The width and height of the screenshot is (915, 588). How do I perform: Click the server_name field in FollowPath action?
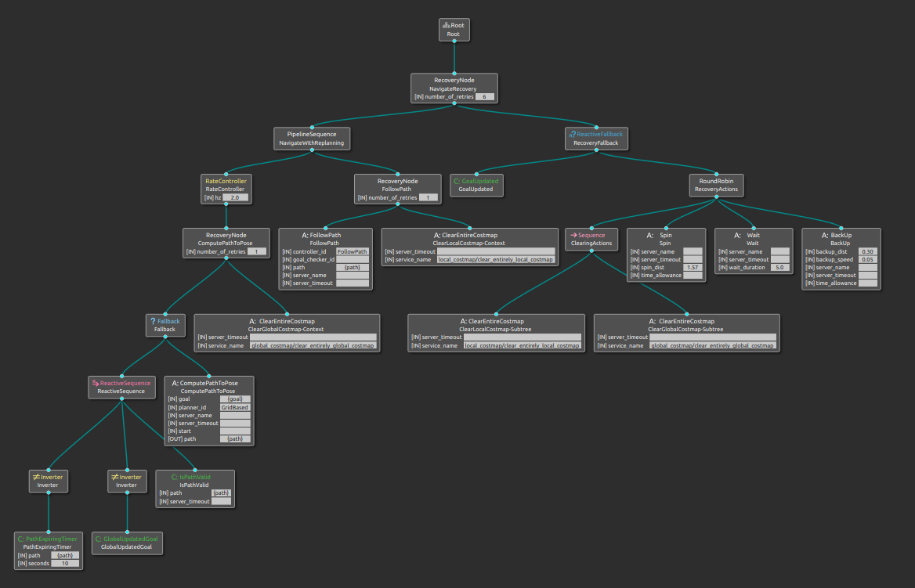point(353,276)
